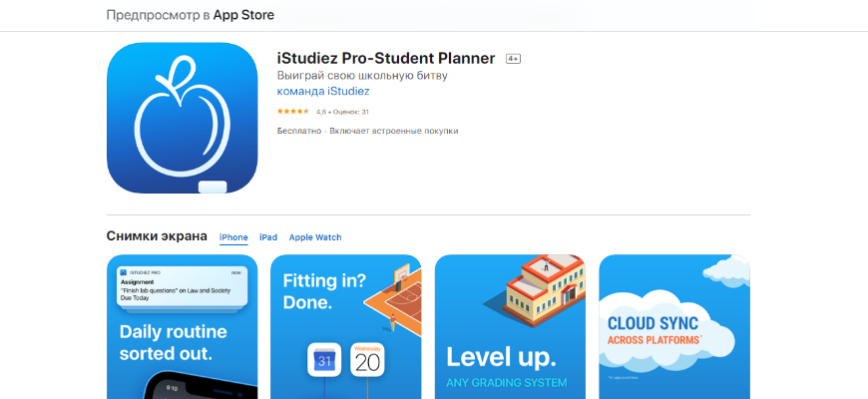
Task: Open the Fitting in? Done. screenshot
Action: [x=346, y=326]
